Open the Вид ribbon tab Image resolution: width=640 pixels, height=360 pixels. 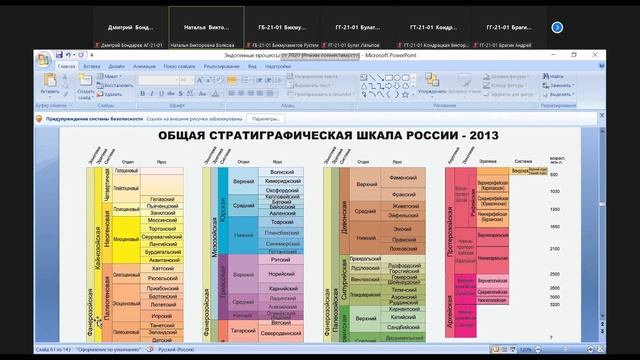coord(252,66)
